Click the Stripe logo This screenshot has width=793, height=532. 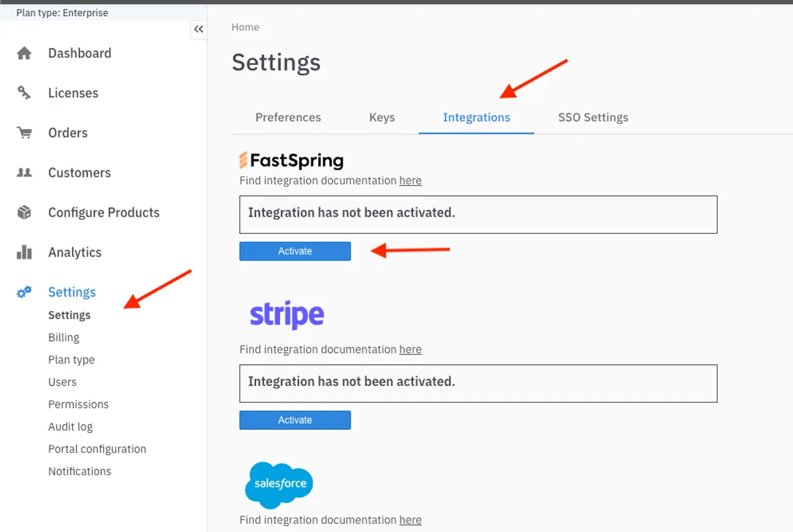(286, 314)
